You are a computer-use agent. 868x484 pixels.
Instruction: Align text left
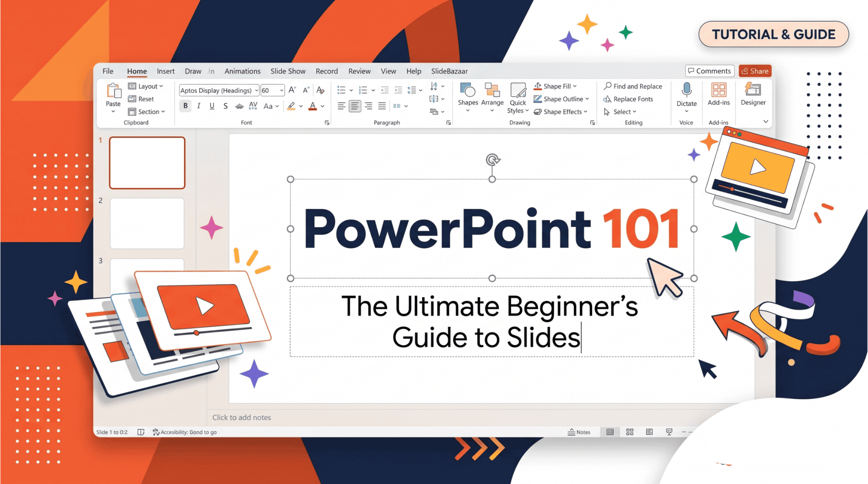[x=341, y=106]
